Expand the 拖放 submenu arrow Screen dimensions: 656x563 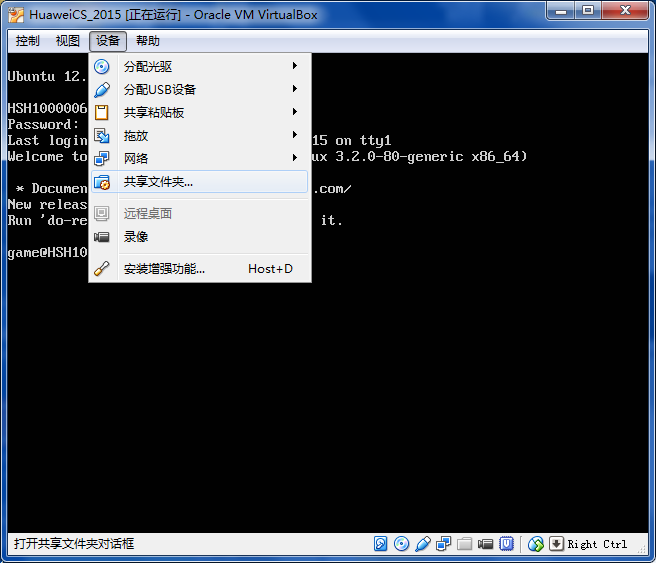295,135
